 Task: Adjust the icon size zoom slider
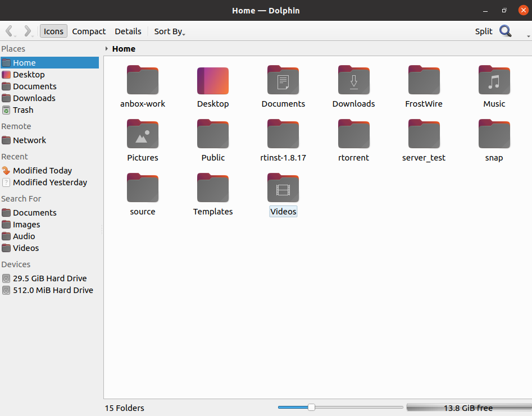point(312,408)
